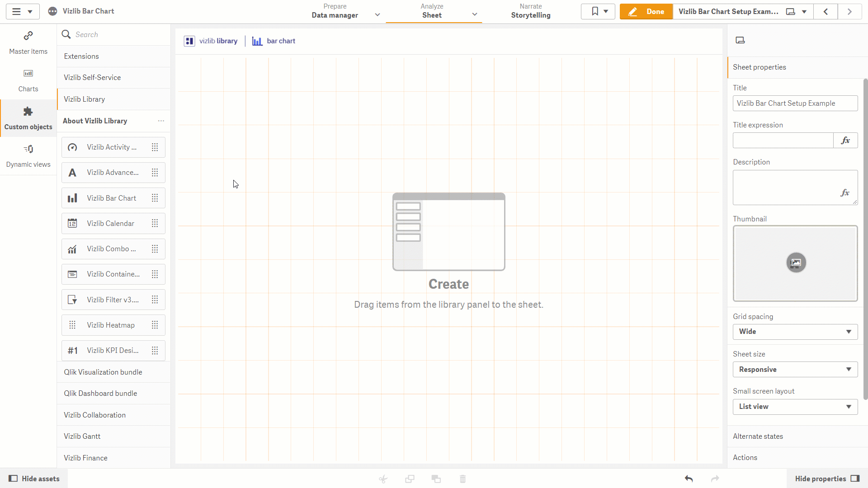Viewport: 868px width, 488px height.
Task: Click the Title expression input
Action: coord(783,141)
